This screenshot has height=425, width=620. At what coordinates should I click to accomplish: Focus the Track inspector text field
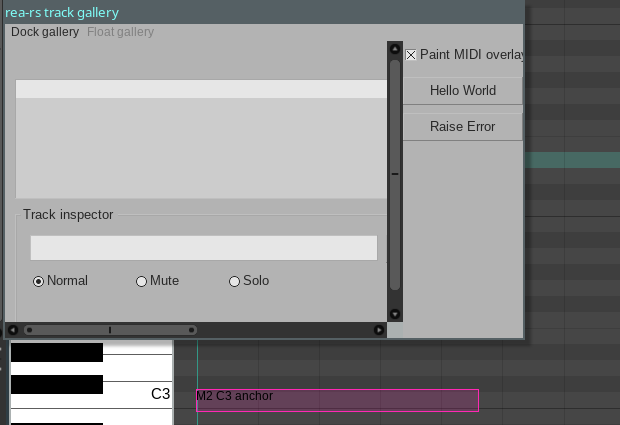tap(204, 248)
